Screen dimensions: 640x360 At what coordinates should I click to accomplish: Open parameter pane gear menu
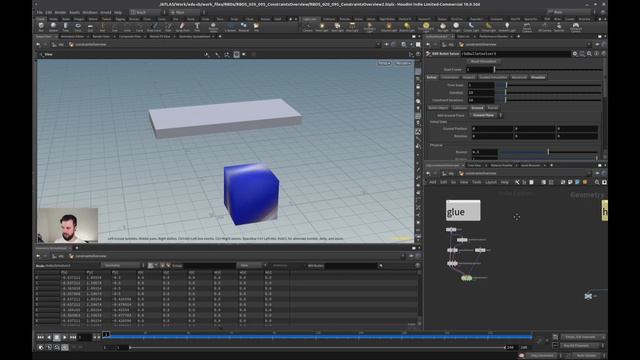pyautogui.click(x=575, y=53)
